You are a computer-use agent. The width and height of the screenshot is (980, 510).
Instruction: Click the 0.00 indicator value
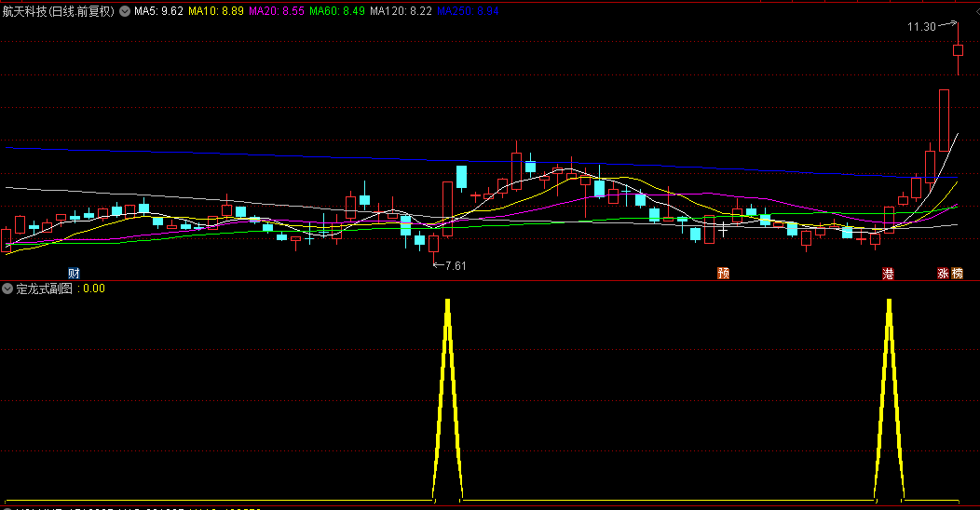(x=94, y=289)
